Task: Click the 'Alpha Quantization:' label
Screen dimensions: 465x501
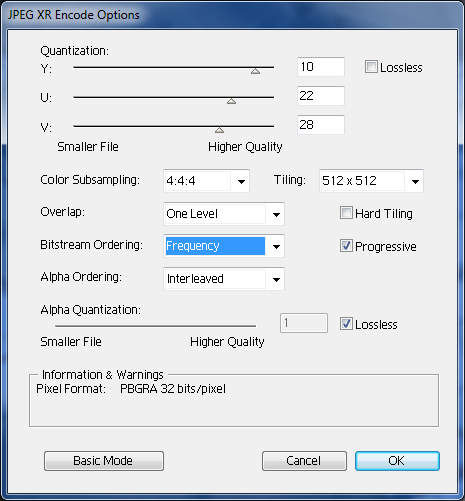Action: coord(90,310)
